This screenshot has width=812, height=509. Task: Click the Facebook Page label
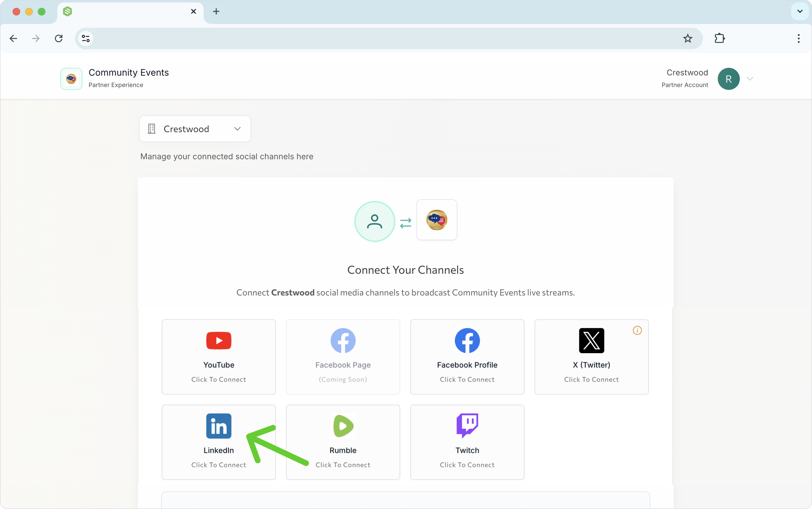343,365
